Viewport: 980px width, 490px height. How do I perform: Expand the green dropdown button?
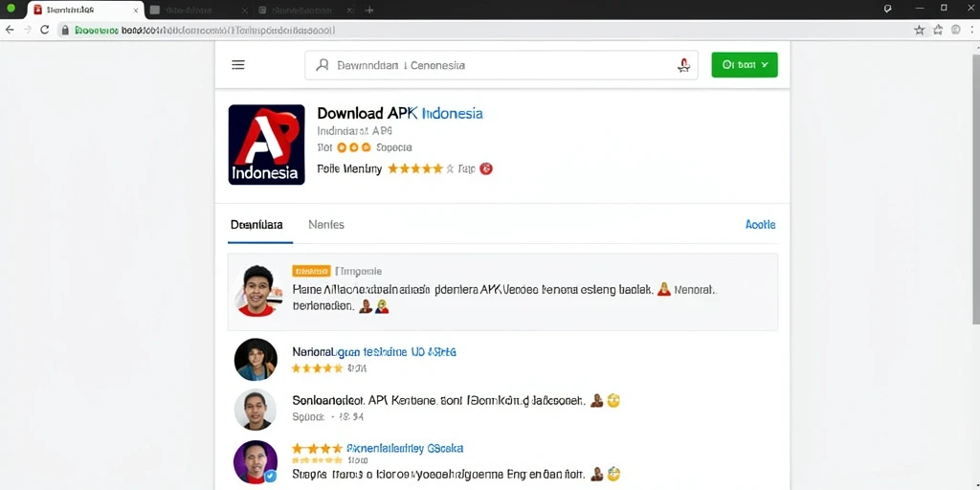pos(745,65)
